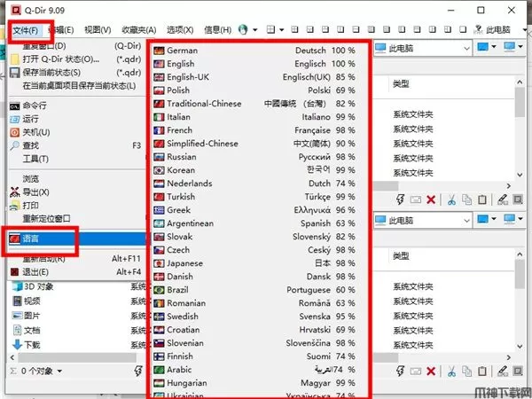The height and width of the screenshot is (399, 532).
Task: Click lower-right pane scissors cut icon
Action: click(x=451, y=372)
